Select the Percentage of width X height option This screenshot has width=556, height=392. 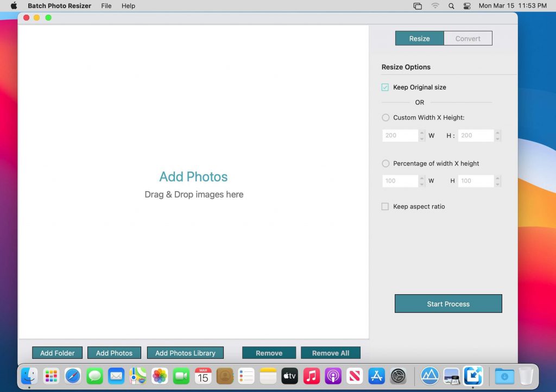(x=386, y=163)
